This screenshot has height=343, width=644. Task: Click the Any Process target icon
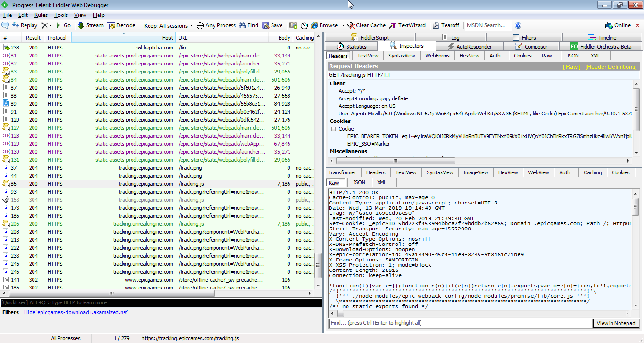(x=200, y=25)
